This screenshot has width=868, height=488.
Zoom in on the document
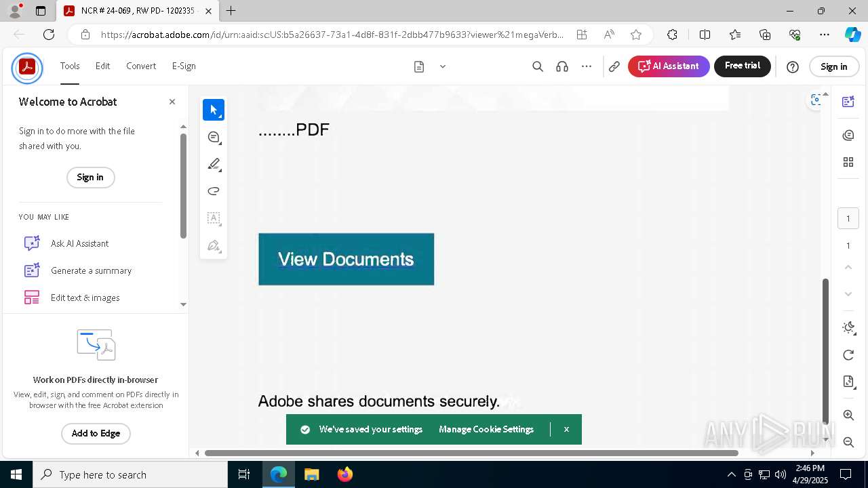click(x=848, y=415)
